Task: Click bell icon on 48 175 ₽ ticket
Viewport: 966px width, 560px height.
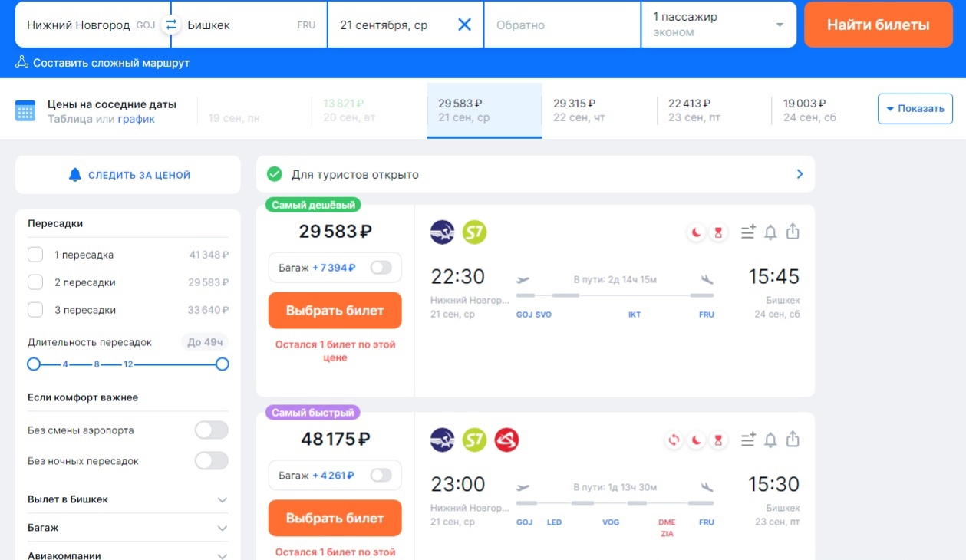Action: click(770, 440)
